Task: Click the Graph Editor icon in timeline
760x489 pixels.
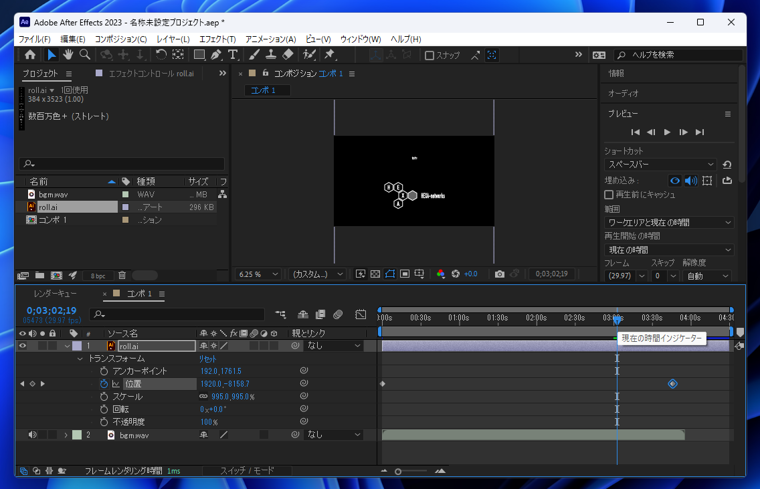Action: pos(361,315)
